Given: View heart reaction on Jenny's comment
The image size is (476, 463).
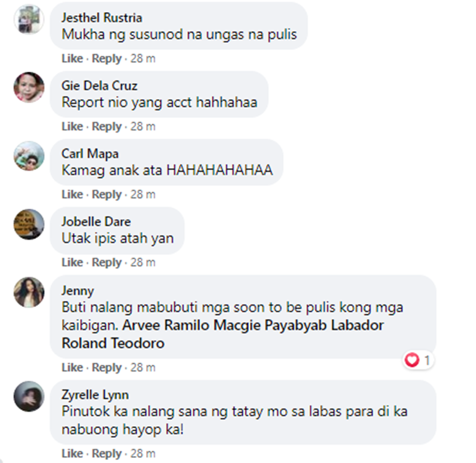Looking at the screenshot, I should pos(418,360).
